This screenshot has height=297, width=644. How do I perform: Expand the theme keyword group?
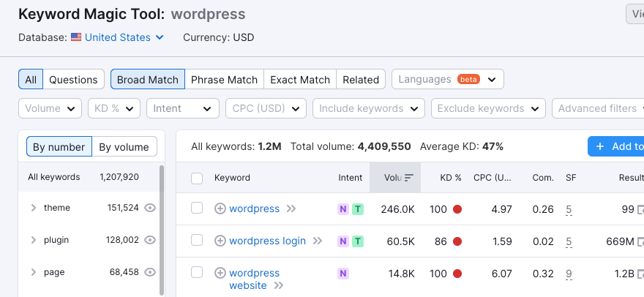click(34, 208)
